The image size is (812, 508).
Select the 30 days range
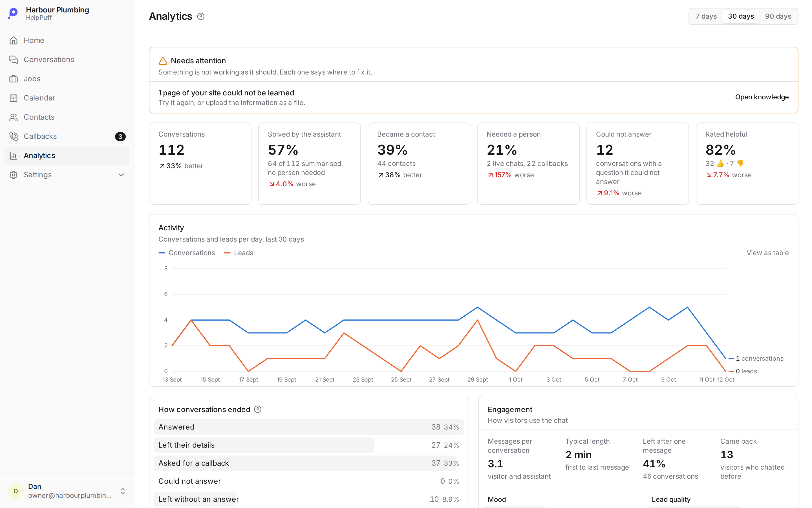(741, 16)
